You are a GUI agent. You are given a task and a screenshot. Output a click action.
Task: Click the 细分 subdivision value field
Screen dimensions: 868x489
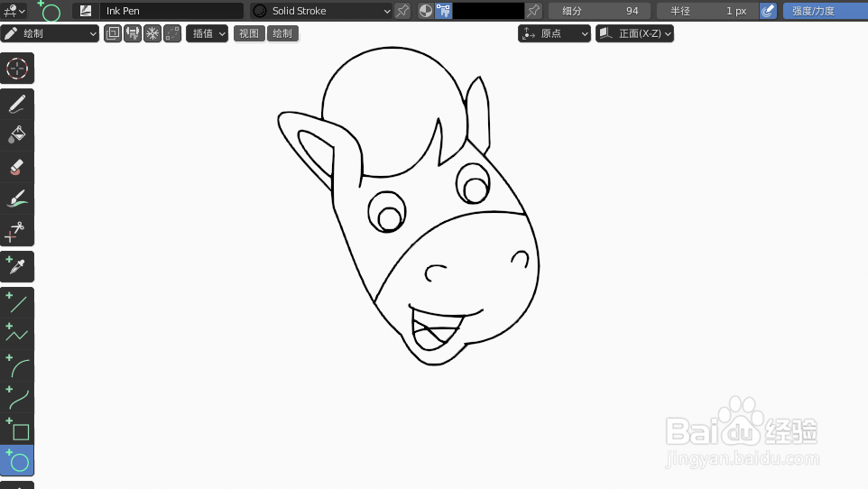600,11
